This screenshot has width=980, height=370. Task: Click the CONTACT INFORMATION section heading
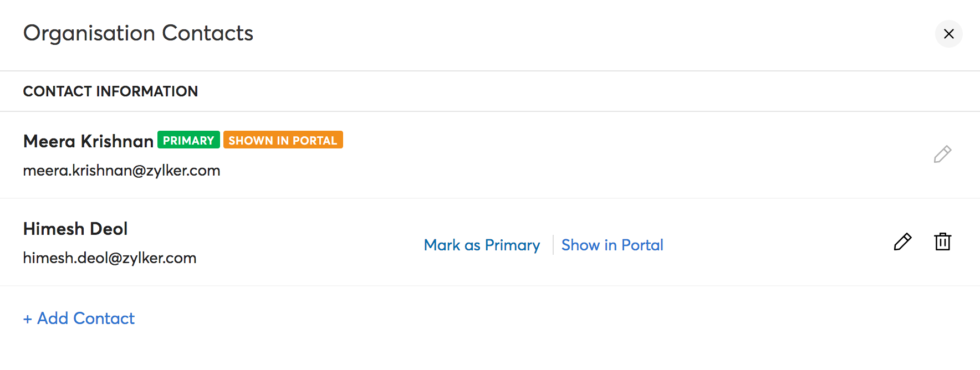coord(110,91)
